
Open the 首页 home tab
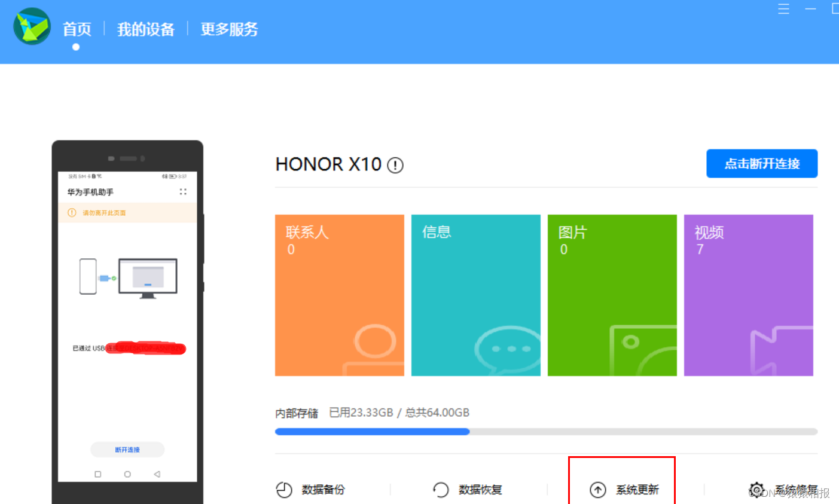click(x=77, y=29)
